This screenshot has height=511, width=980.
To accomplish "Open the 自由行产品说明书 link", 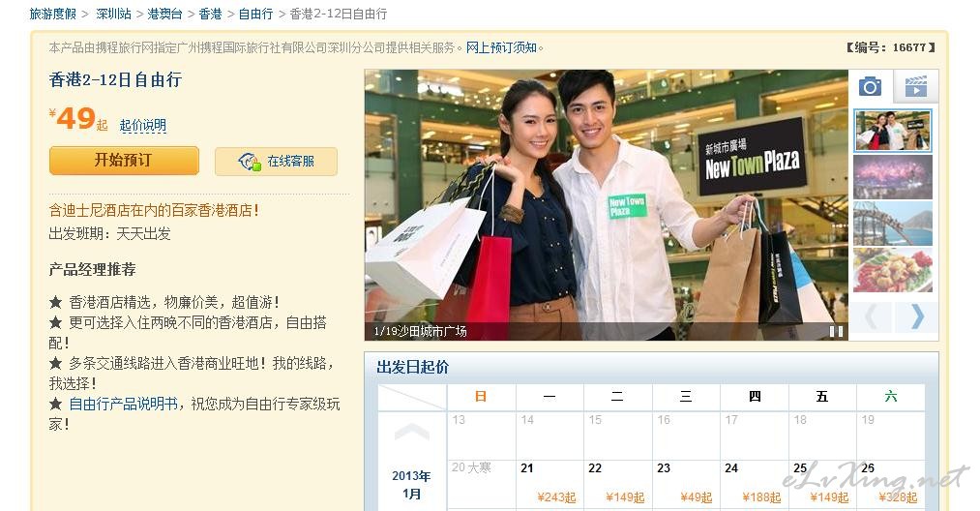I will [123, 404].
